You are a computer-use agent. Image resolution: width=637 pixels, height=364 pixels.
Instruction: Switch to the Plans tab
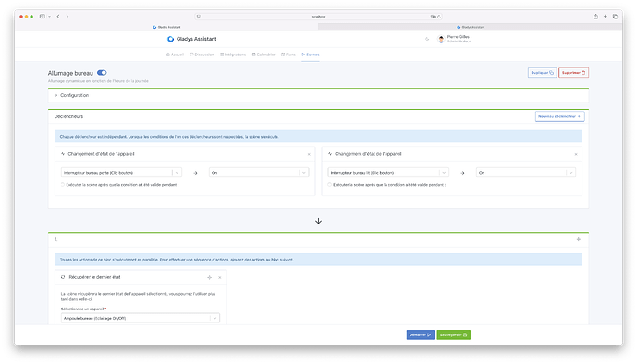point(288,55)
